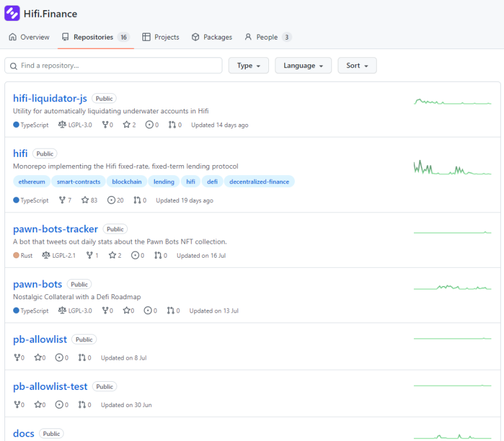The height and width of the screenshot is (441, 504).
Task: Select the blockchain topic tag
Action: (x=127, y=182)
